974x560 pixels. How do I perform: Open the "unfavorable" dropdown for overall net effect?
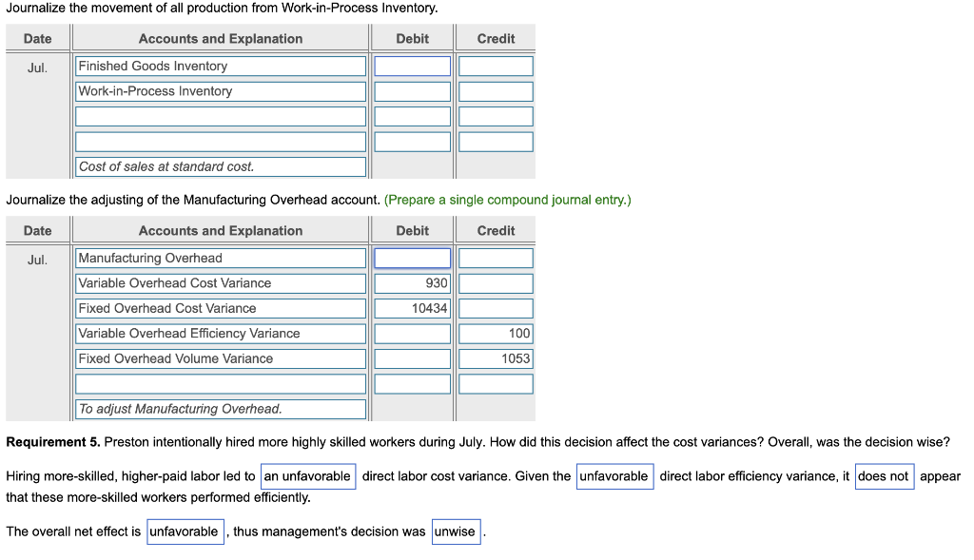185,531
